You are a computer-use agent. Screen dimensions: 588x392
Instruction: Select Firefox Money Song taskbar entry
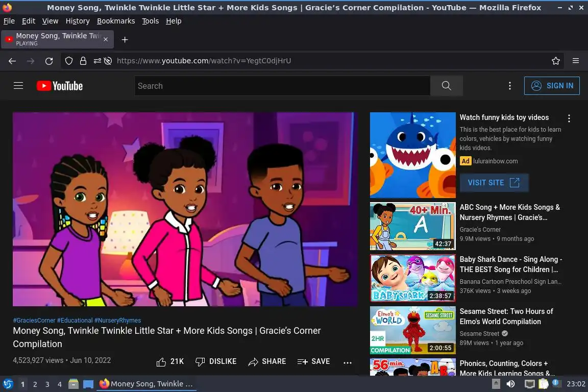(x=146, y=384)
